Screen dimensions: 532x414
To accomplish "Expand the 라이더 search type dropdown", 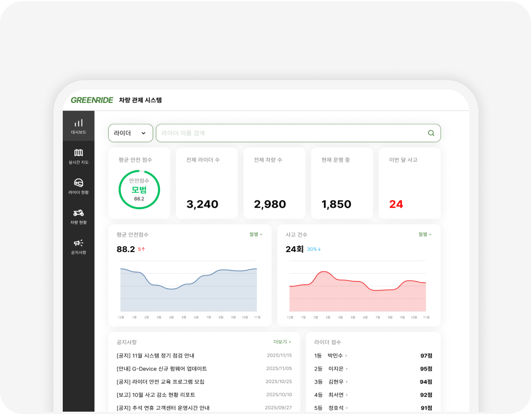I will 130,133.
